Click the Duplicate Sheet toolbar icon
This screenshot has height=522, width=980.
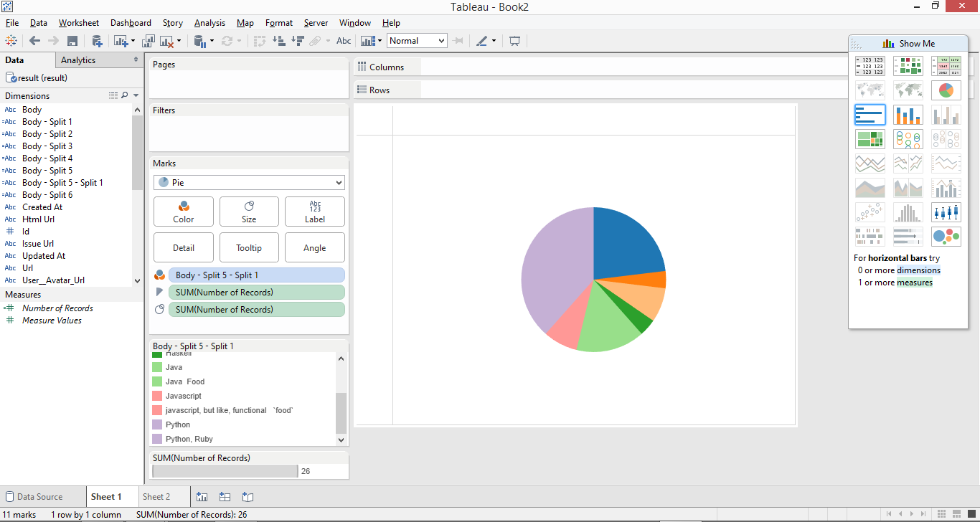click(149, 41)
